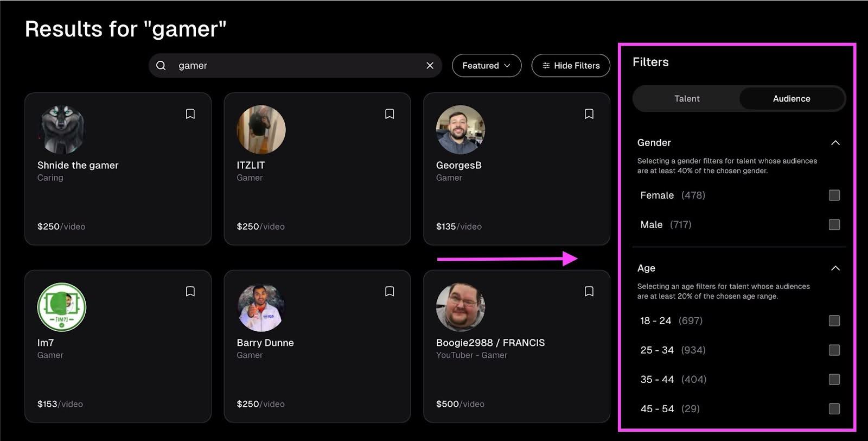
Task: Open ITZLIT profile name link
Action: pyautogui.click(x=251, y=166)
